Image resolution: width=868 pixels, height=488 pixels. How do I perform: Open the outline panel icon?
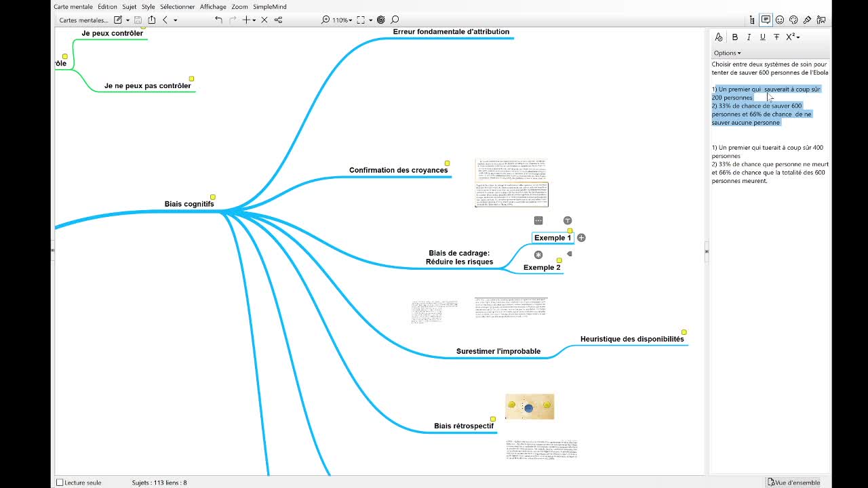[752, 20]
